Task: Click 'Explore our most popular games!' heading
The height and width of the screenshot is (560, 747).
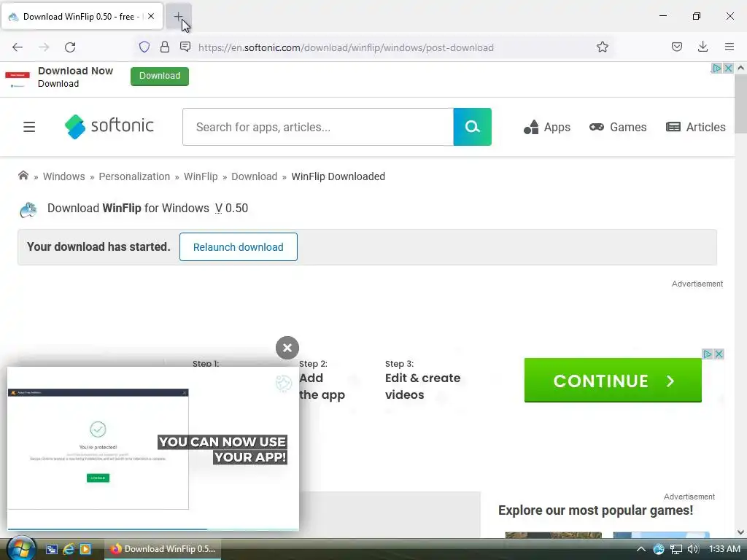Action: 595,510
